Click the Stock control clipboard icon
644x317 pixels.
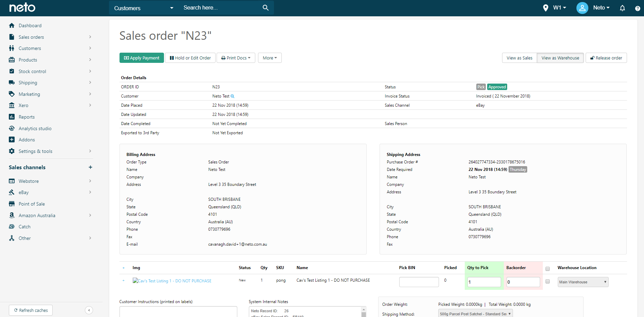[12, 71]
